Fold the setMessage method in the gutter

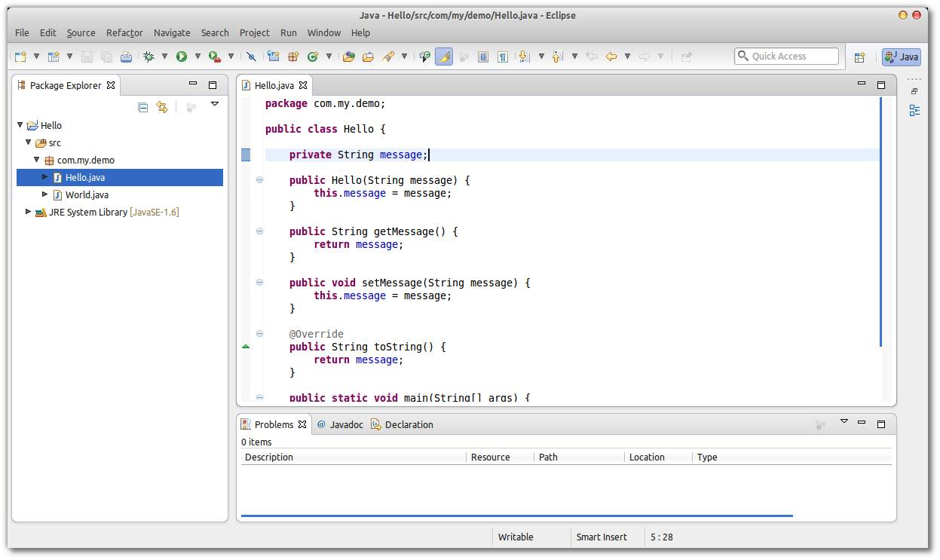pyautogui.click(x=260, y=283)
